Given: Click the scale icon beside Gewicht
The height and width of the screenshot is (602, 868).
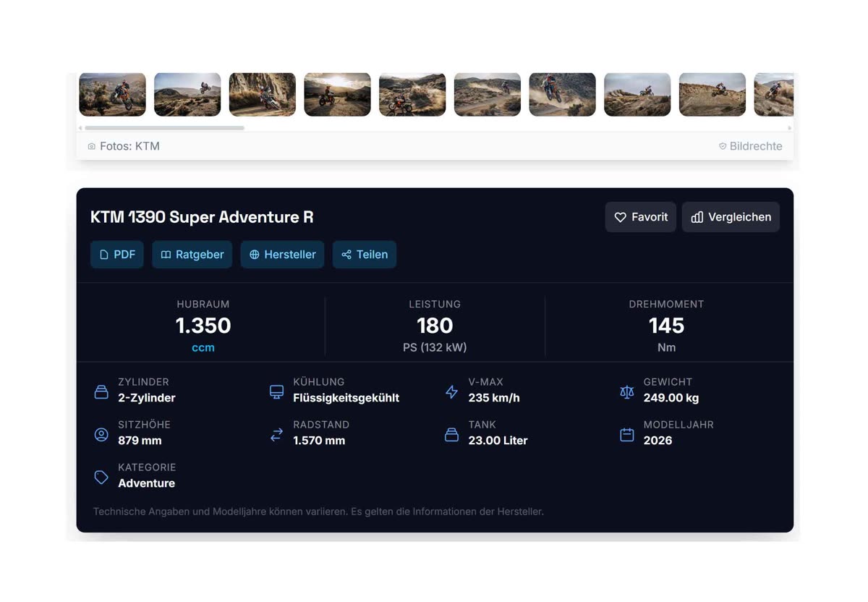Looking at the screenshot, I should (626, 391).
